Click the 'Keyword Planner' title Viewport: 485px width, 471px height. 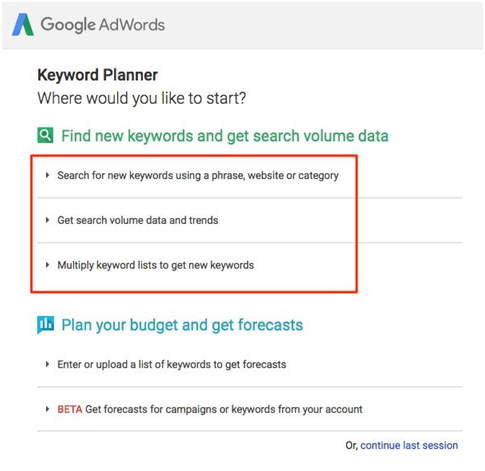pos(97,75)
